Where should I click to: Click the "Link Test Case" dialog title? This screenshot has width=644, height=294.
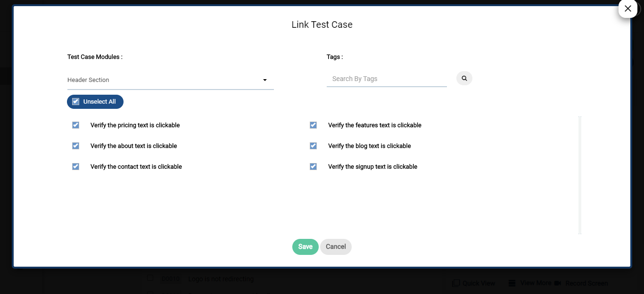pos(322,24)
